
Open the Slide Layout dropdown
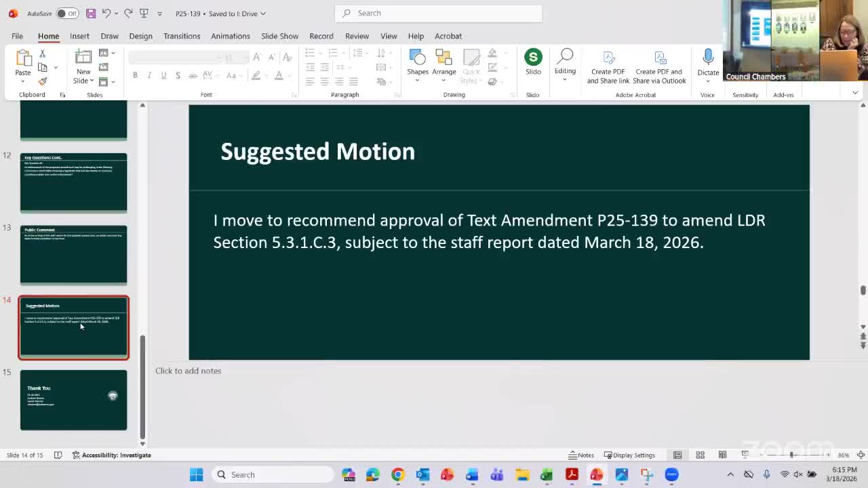[x=106, y=53]
